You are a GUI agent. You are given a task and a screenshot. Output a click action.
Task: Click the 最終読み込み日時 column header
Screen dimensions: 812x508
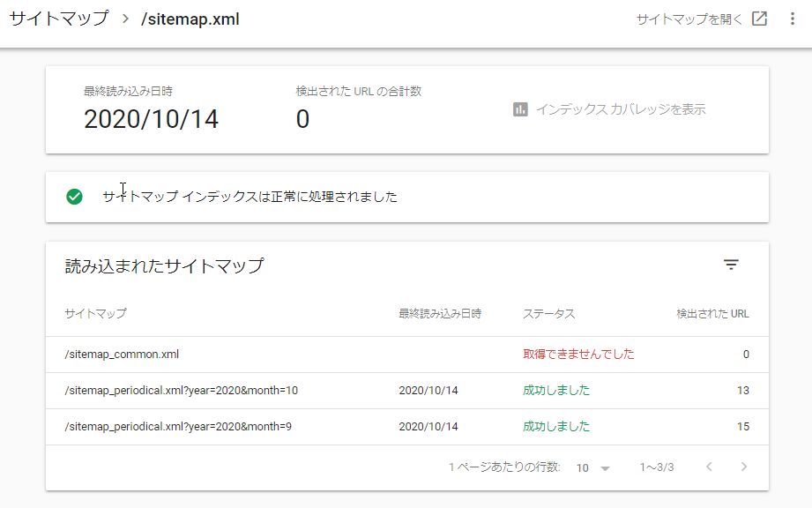tap(440, 314)
